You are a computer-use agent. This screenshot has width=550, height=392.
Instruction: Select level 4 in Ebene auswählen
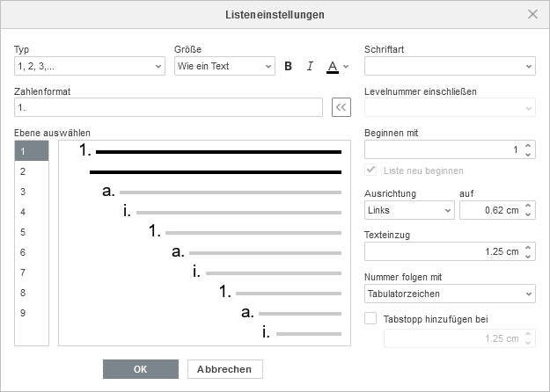pyautogui.click(x=32, y=212)
